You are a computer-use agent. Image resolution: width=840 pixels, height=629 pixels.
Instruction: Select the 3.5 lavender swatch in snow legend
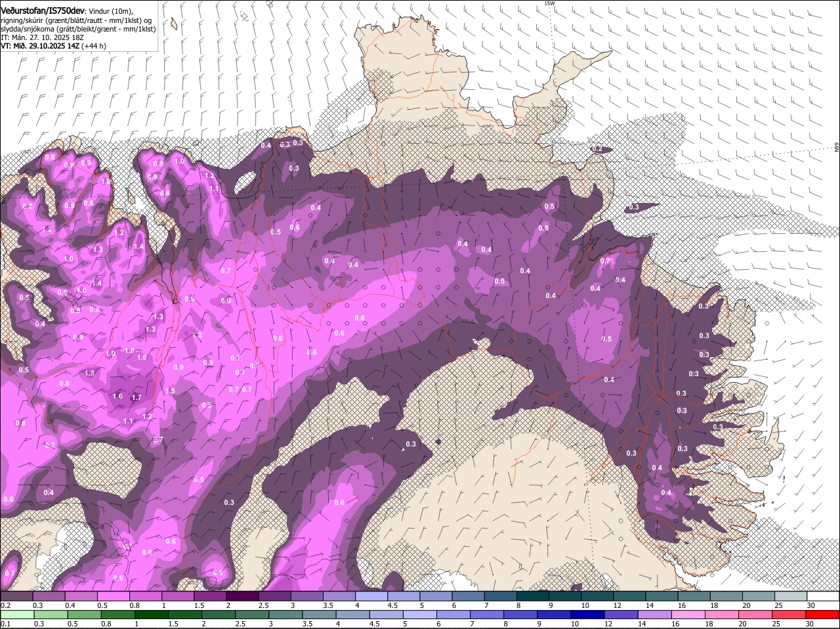click(339, 596)
